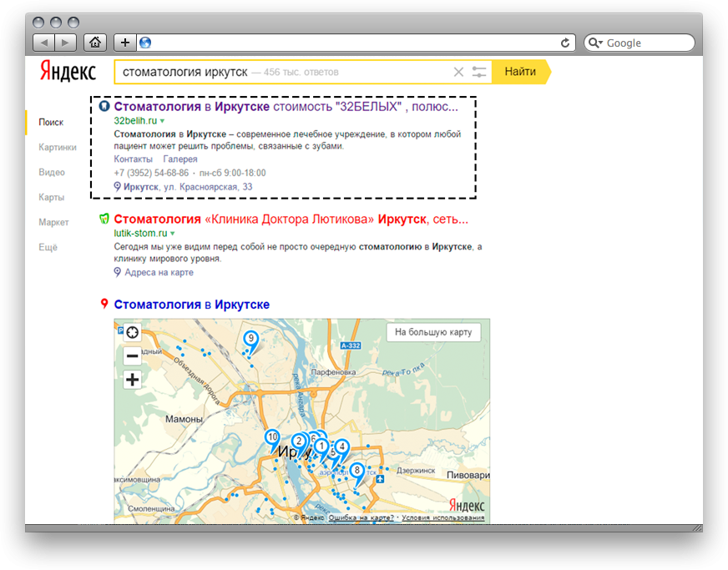This screenshot has width=728, height=570.
Task: Click the A-332 road sign on the map
Action: [351, 346]
